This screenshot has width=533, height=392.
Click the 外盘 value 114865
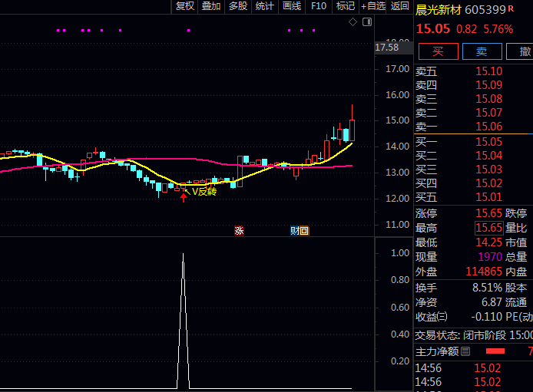(484, 272)
